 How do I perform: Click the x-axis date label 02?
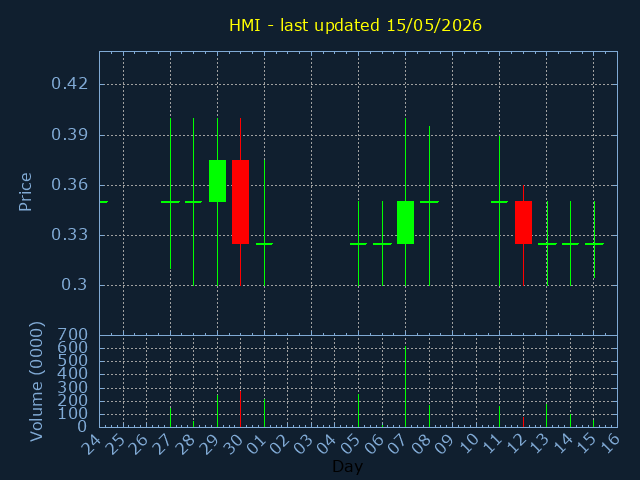[279, 444]
